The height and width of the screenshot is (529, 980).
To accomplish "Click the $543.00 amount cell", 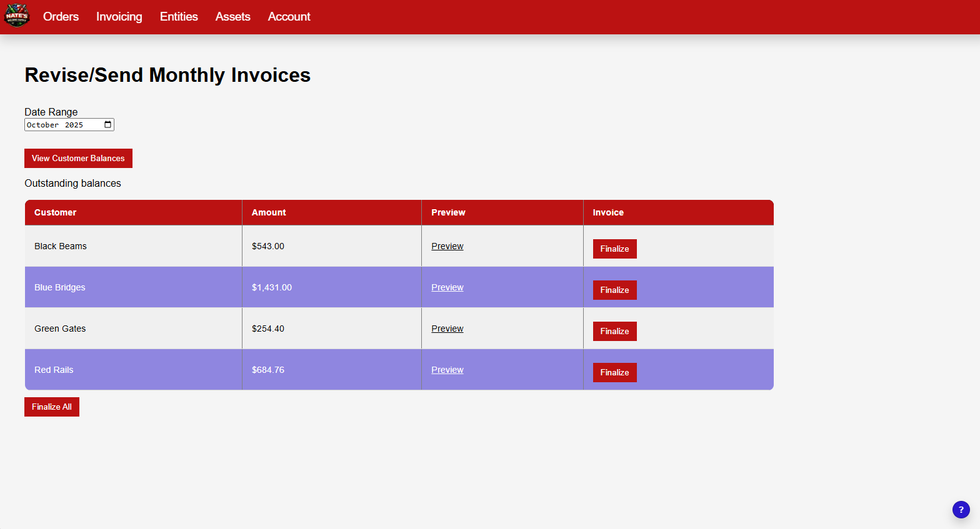I will [x=332, y=246].
